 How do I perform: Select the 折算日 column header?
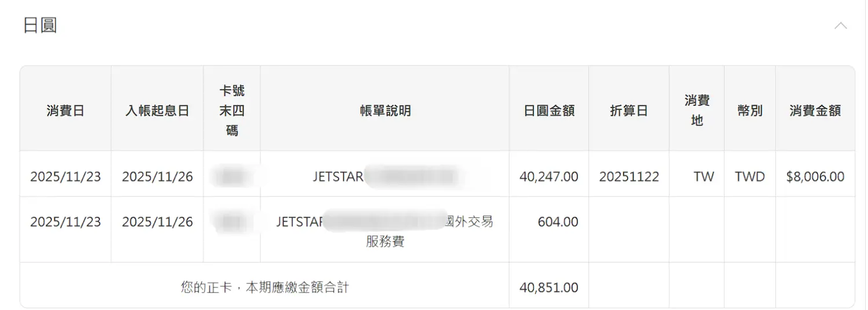click(628, 110)
